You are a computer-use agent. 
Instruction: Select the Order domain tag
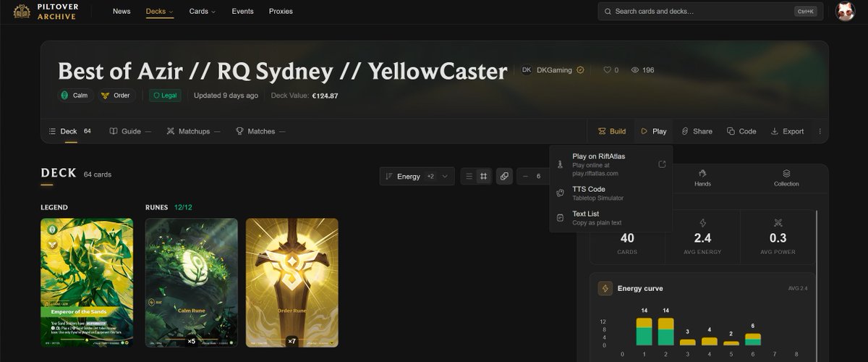[116, 96]
